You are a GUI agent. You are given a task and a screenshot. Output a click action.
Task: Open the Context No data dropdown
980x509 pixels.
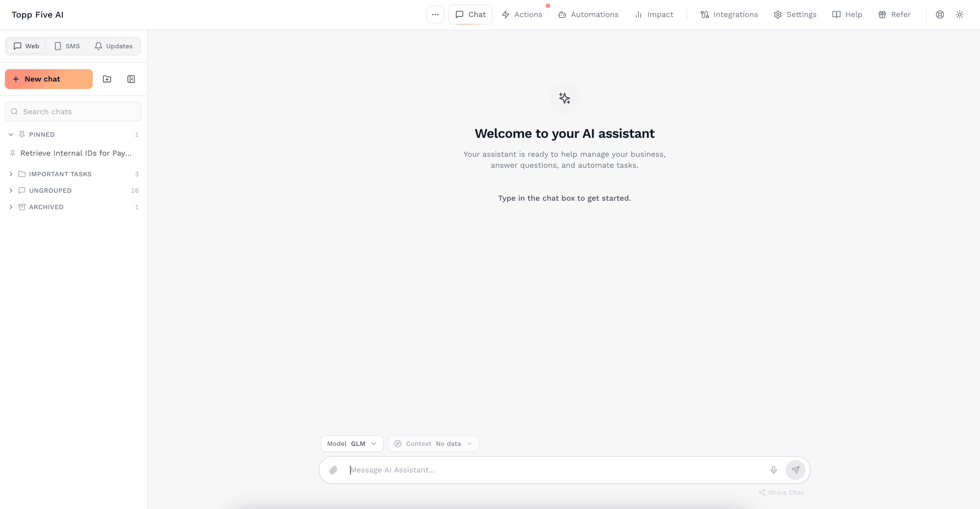433,443
